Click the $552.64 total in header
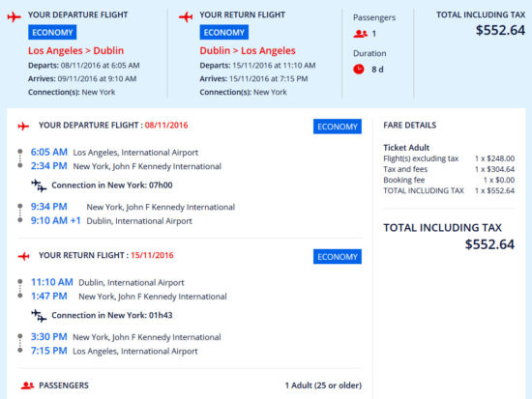 point(500,30)
